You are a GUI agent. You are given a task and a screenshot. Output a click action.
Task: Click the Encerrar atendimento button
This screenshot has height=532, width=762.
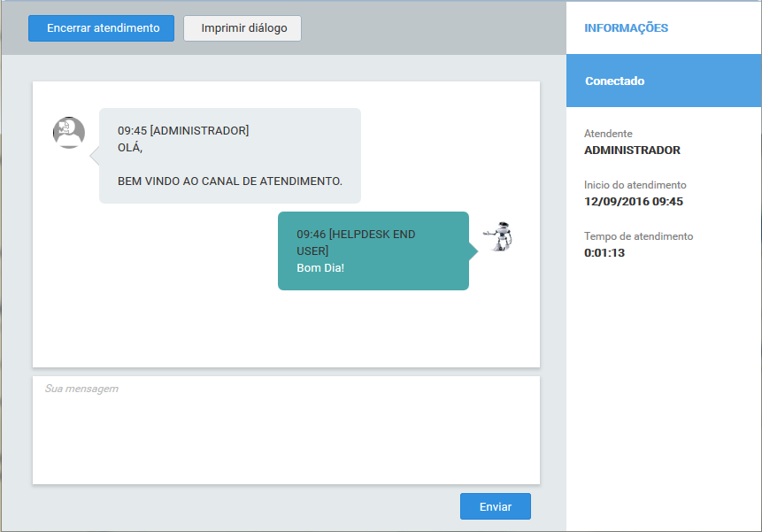pos(100,27)
